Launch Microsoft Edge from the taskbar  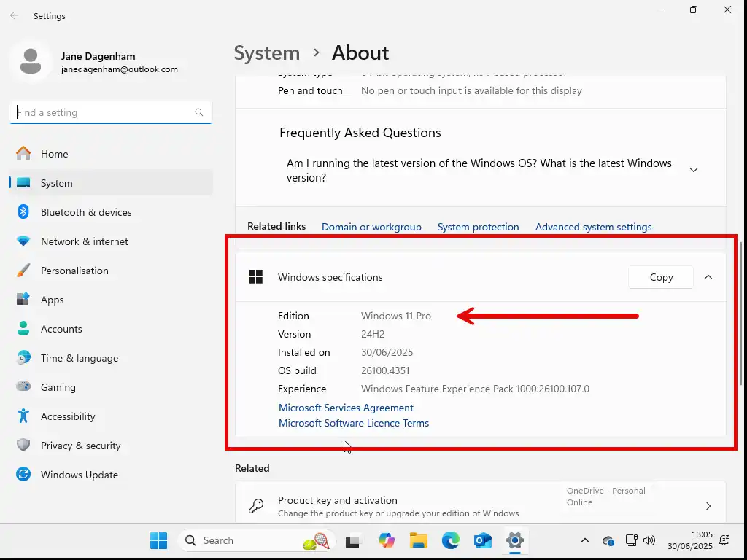[x=450, y=540]
